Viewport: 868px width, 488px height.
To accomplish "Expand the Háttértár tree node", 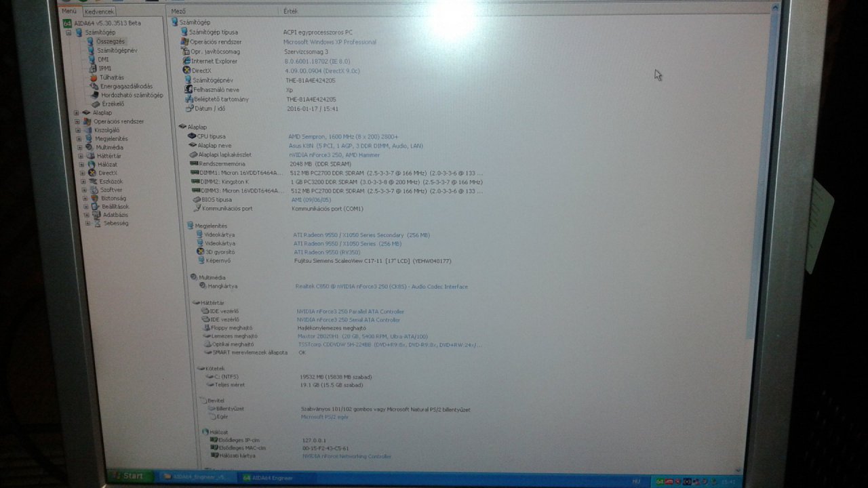I will (80, 156).
